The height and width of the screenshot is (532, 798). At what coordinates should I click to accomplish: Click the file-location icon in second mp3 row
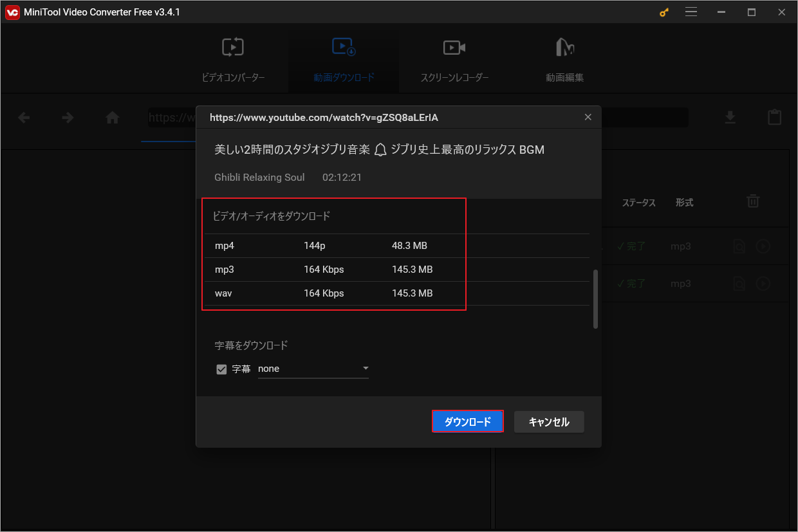coord(740,284)
